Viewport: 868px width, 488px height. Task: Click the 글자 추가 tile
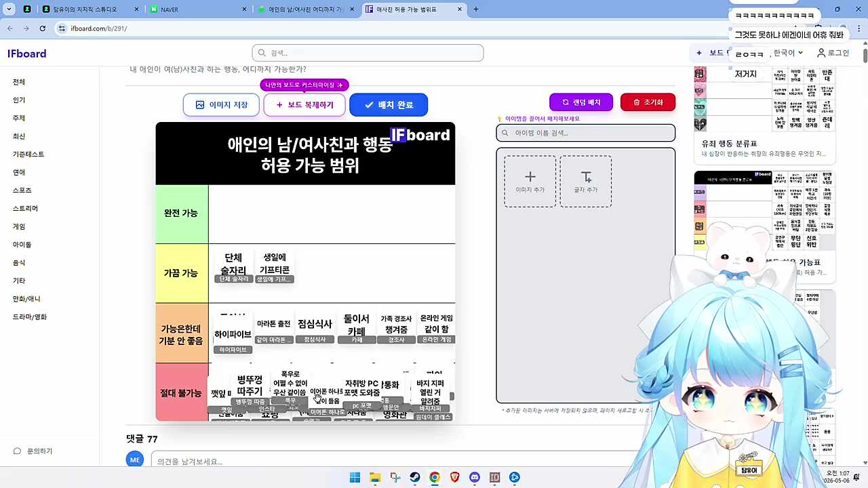click(586, 182)
